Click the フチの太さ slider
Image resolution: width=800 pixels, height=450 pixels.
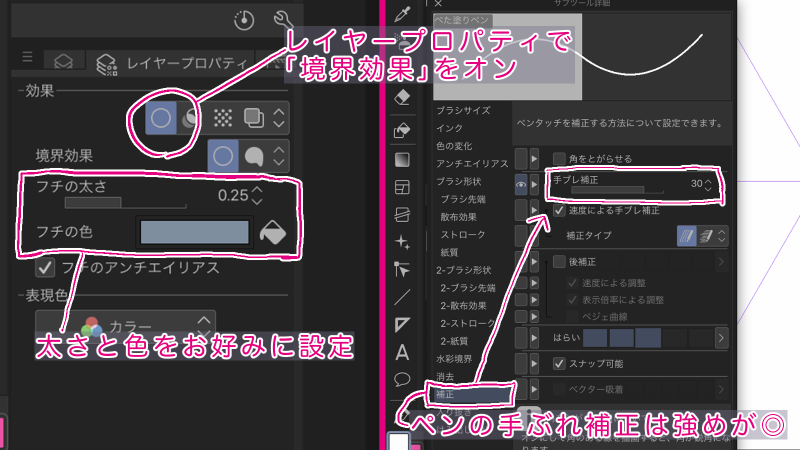click(x=125, y=203)
